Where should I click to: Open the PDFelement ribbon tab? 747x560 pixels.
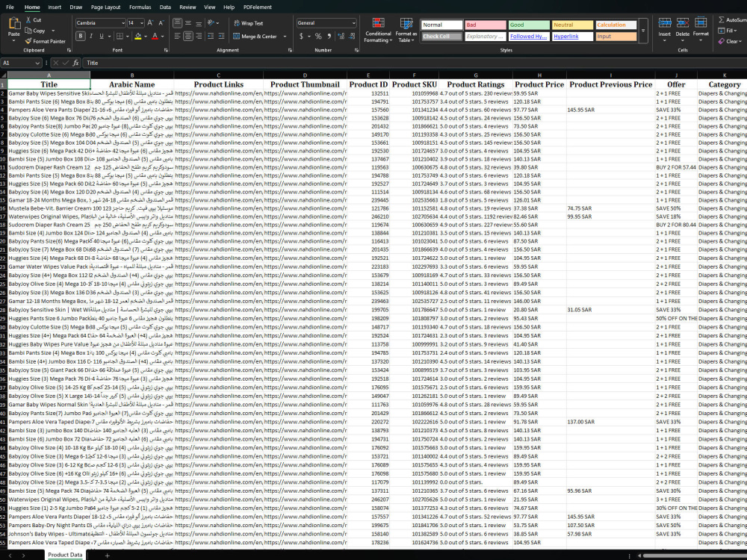[x=257, y=7]
